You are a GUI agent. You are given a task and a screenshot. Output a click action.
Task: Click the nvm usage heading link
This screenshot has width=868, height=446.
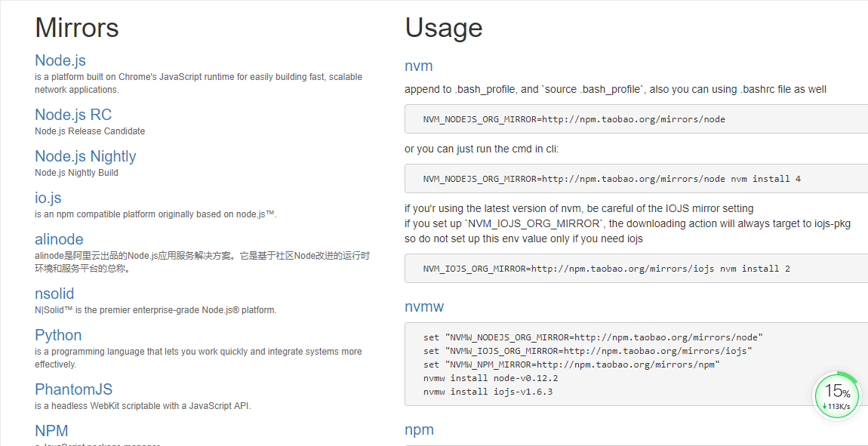point(418,66)
